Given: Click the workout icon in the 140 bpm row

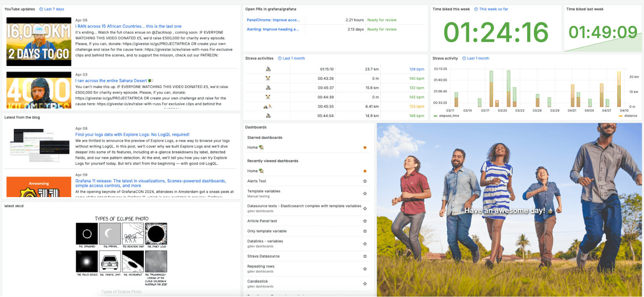Looking at the screenshot, I should 268,78.
